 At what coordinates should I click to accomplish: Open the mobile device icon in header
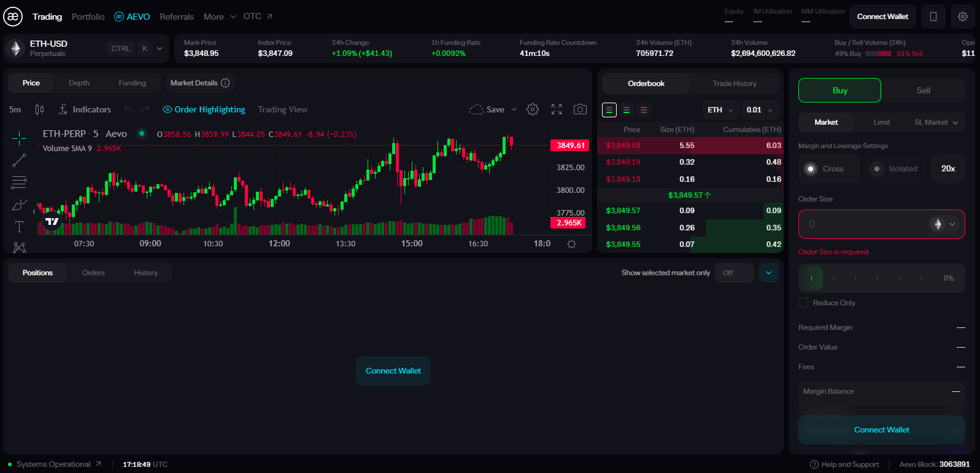[933, 17]
